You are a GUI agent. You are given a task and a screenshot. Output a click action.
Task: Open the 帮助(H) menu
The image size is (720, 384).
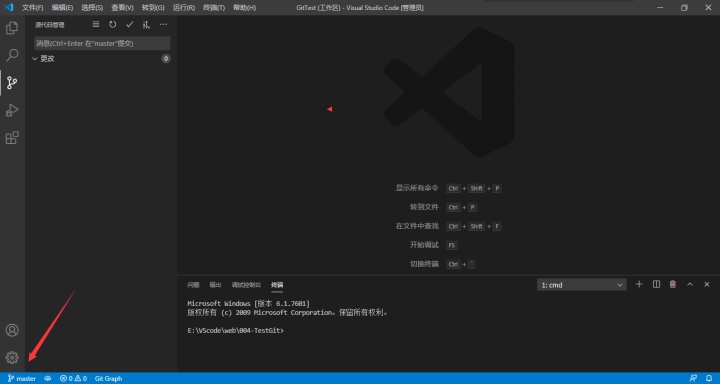click(x=245, y=8)
